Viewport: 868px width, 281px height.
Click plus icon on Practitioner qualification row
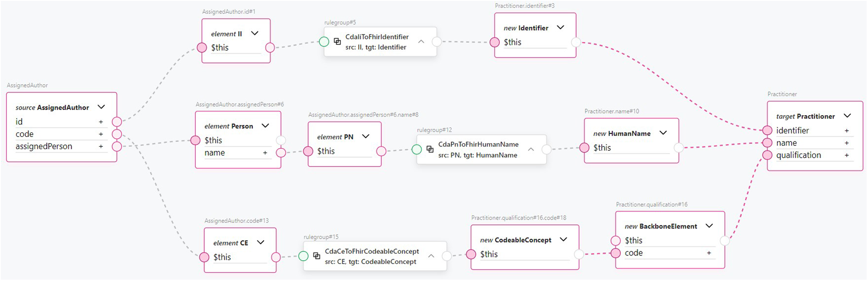(846, 155)
